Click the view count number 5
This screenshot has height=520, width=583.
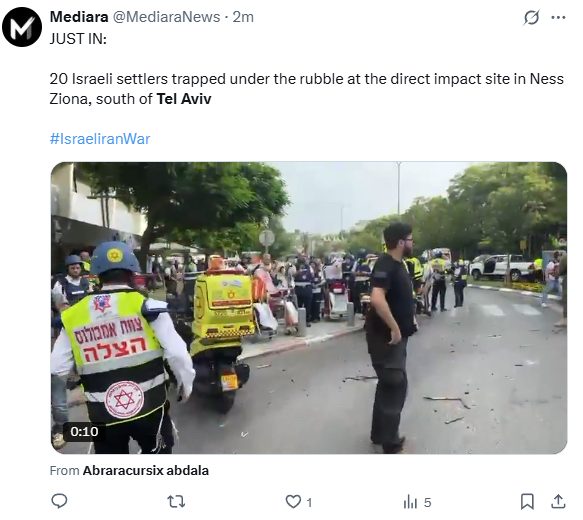428,503
